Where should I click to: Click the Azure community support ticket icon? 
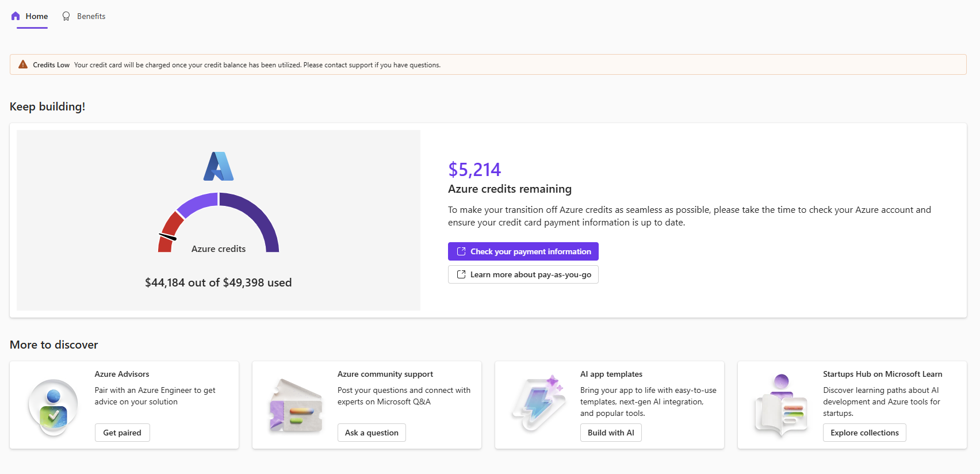296,406
